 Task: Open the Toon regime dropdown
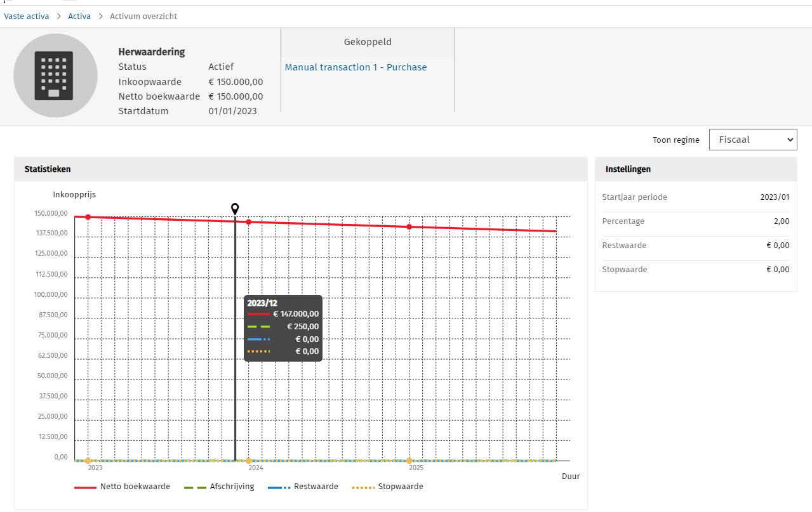[x=752, y=140]
